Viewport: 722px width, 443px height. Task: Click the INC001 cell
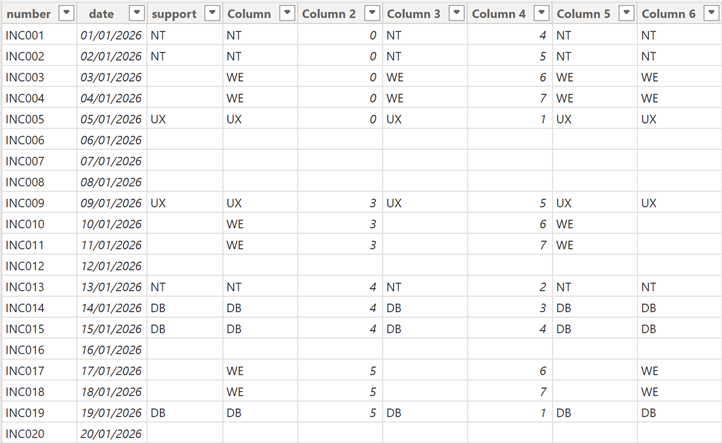[25, 35]
